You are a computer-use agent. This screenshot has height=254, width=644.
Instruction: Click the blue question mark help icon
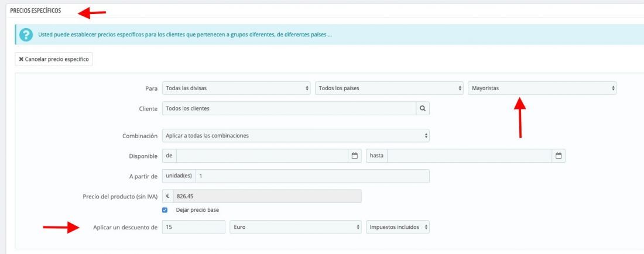[26, 35]
